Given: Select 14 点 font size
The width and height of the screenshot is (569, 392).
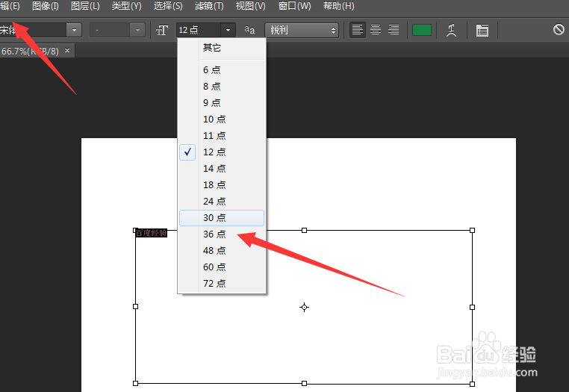Looking at the screenshot, I should [x=222, y=169].
